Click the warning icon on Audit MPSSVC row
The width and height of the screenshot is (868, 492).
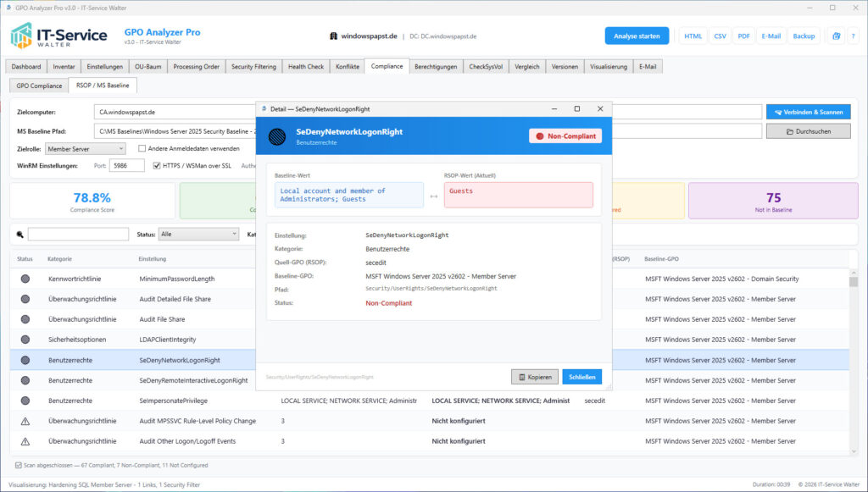(x=26, y=421)
